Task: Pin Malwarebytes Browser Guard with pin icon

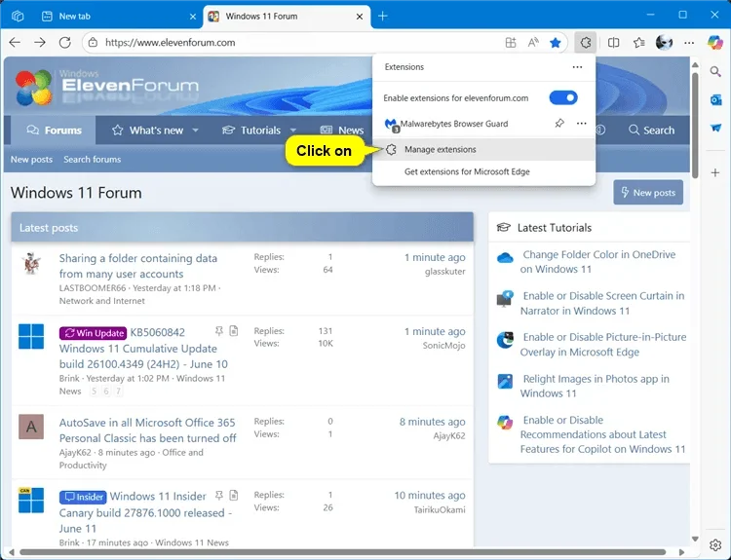Action: 559,124
